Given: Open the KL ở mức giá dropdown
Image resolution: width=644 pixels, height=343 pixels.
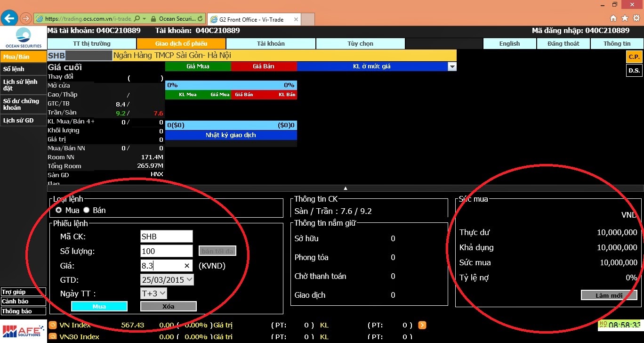Looking at the screenshot, I should tap(452, 66).
